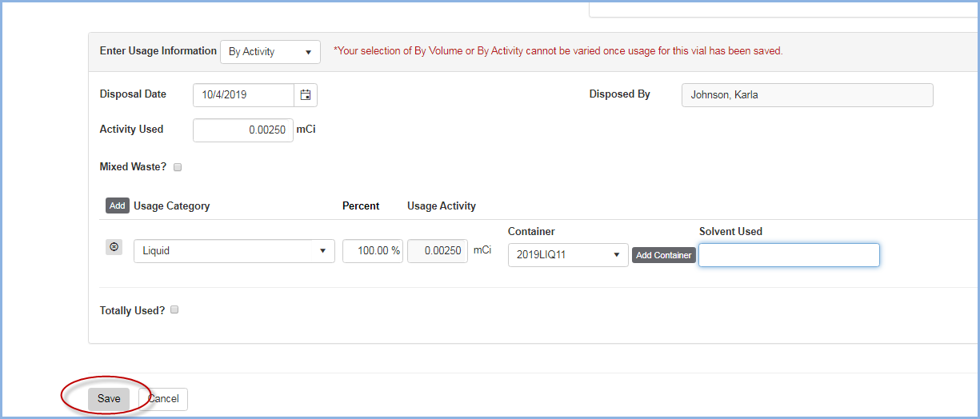
Task: Click the Add Container button
Action: [664, 255]
